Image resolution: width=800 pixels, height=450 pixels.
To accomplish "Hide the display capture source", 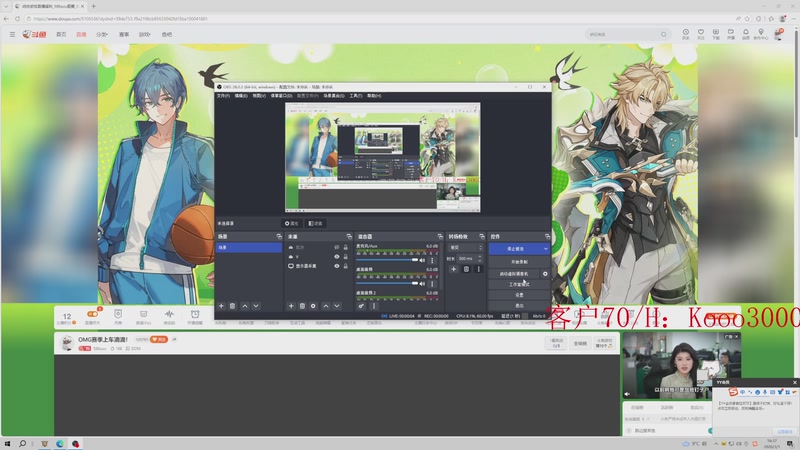I will click(x=337, y=266).
